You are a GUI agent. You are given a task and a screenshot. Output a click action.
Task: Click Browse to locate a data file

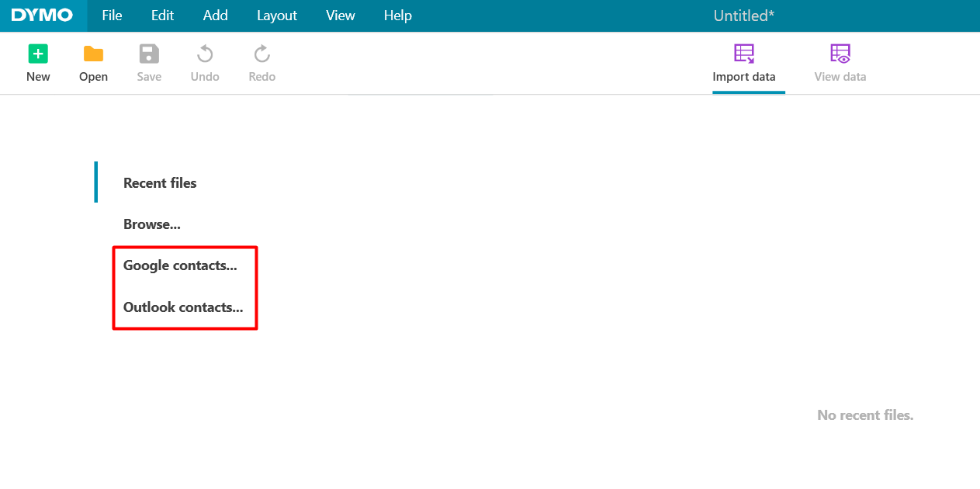pos(151,224)
